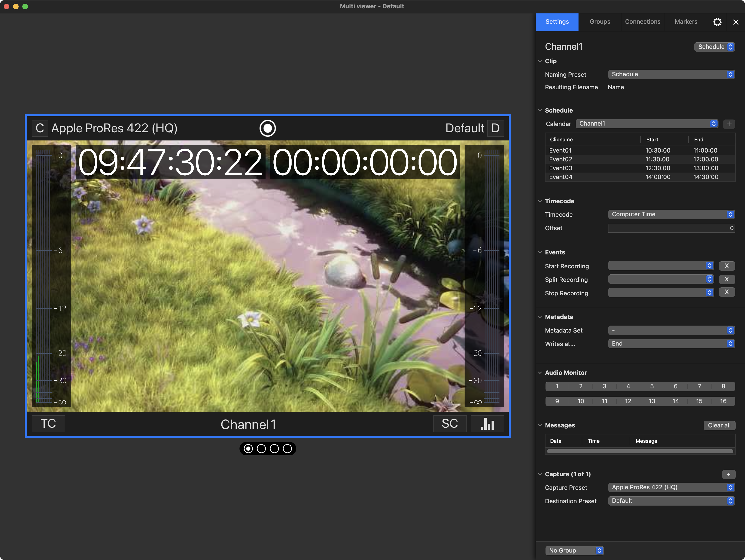Collapse the Clip section
Image resolution: width=745 pixels, height=560 pixels.
(x=540, y=61)
